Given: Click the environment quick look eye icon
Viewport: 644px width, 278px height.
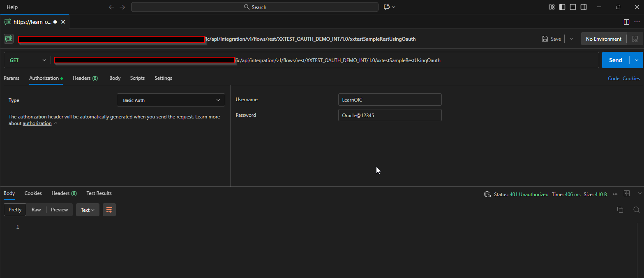Looking at the screenshot, I should click(635, 38).
